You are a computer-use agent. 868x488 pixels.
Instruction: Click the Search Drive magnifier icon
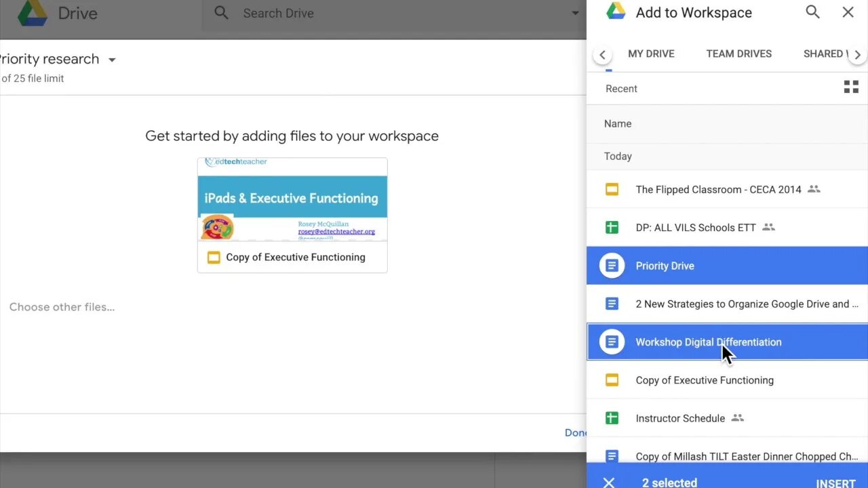[222, 13]
